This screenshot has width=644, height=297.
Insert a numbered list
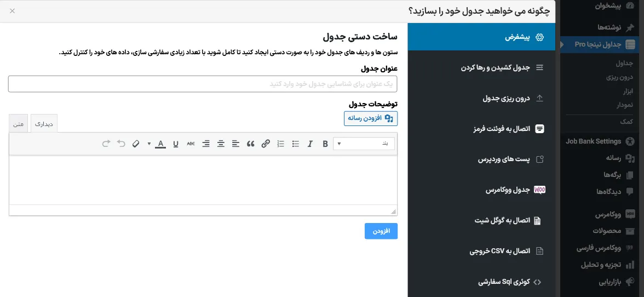(x=280, y=144)
